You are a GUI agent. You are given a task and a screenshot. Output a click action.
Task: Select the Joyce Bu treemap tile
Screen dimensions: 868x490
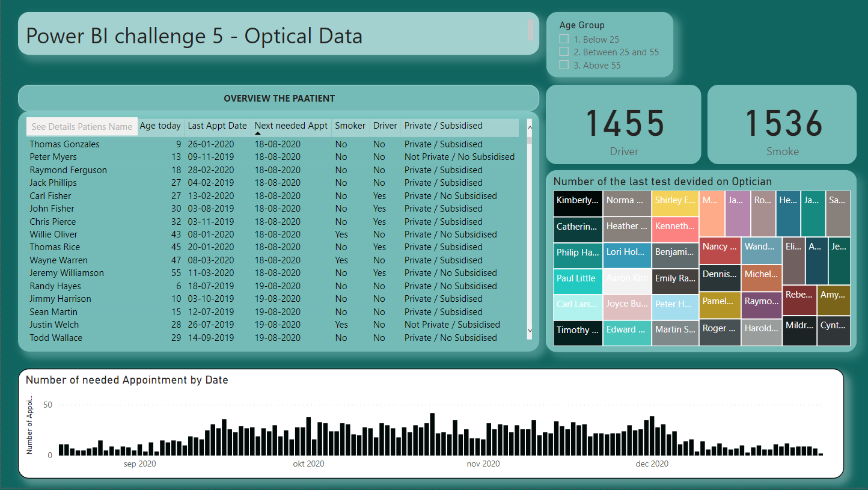(627, 307)
